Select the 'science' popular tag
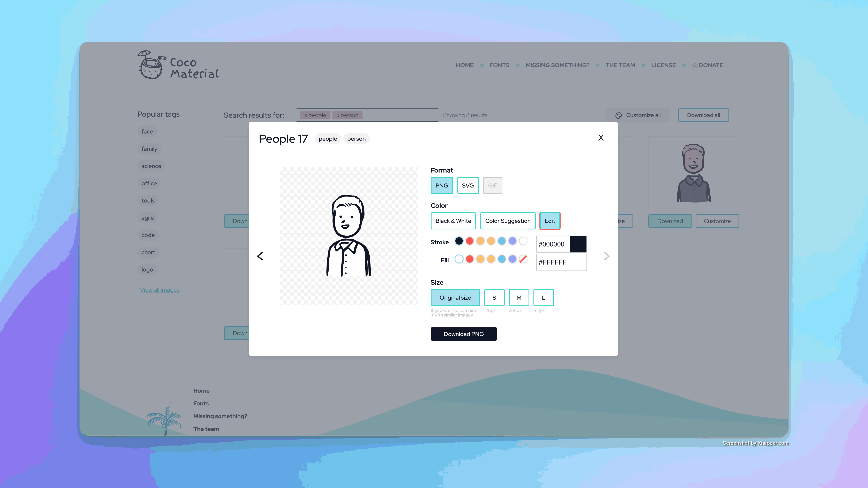Screen dimensions: 868x488 coord(151,166)
